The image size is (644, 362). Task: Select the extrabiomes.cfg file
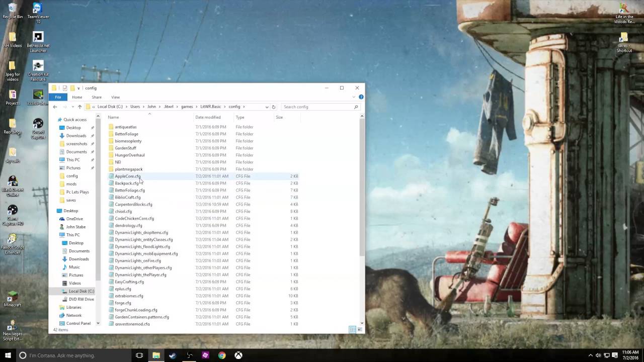coord(129,296)
